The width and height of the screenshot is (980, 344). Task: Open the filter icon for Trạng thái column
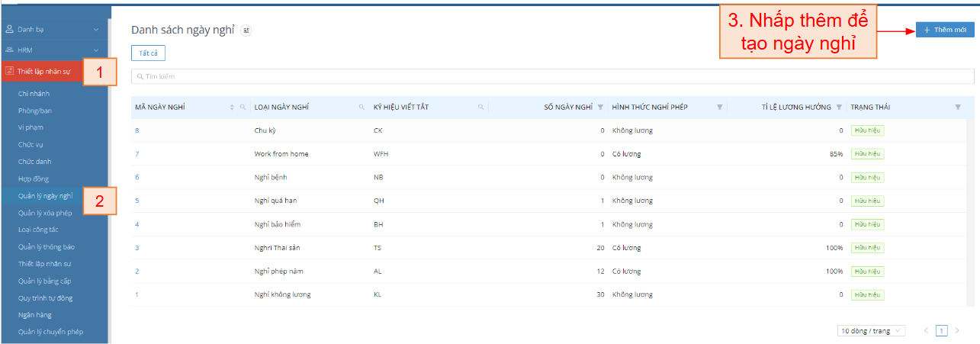click(958, 108)
